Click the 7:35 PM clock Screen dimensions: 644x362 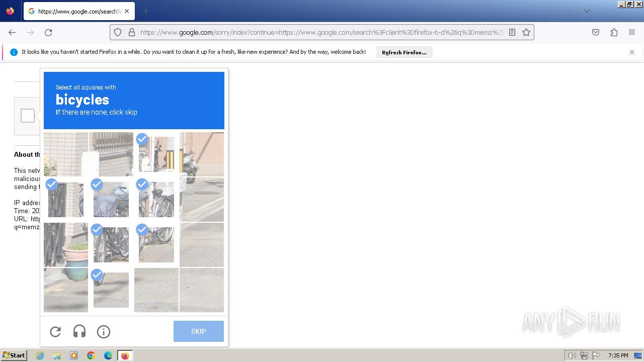tap(618, 355)
